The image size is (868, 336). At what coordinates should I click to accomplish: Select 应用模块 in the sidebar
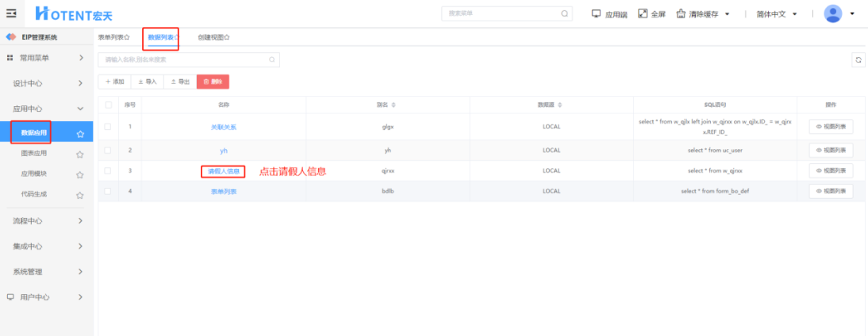[34, 174]
